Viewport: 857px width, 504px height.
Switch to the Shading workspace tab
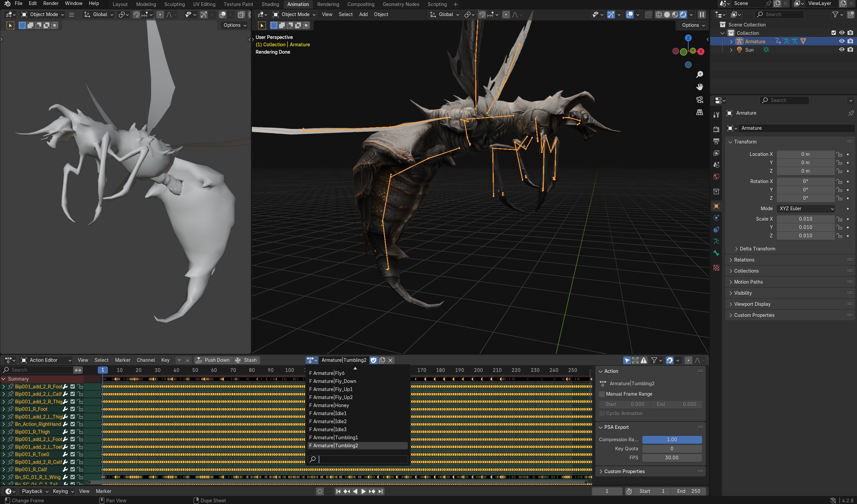click(x=270, y=4)
